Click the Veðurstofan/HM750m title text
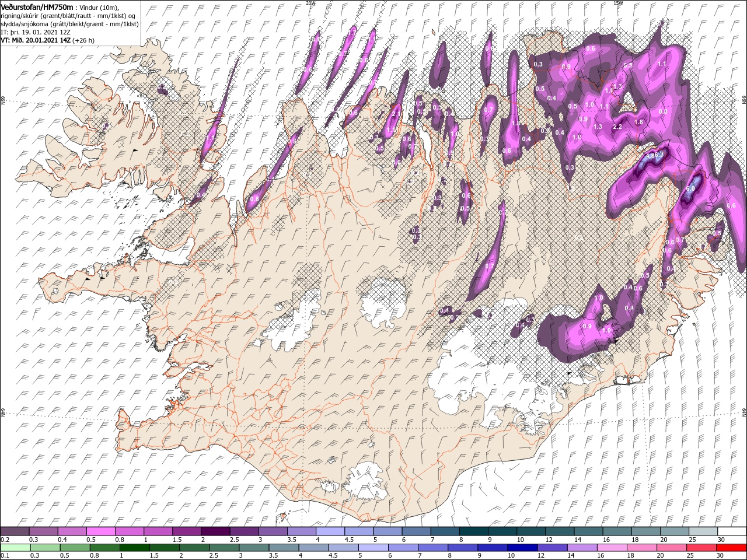The image size is (747, 560). pos(37,6)
